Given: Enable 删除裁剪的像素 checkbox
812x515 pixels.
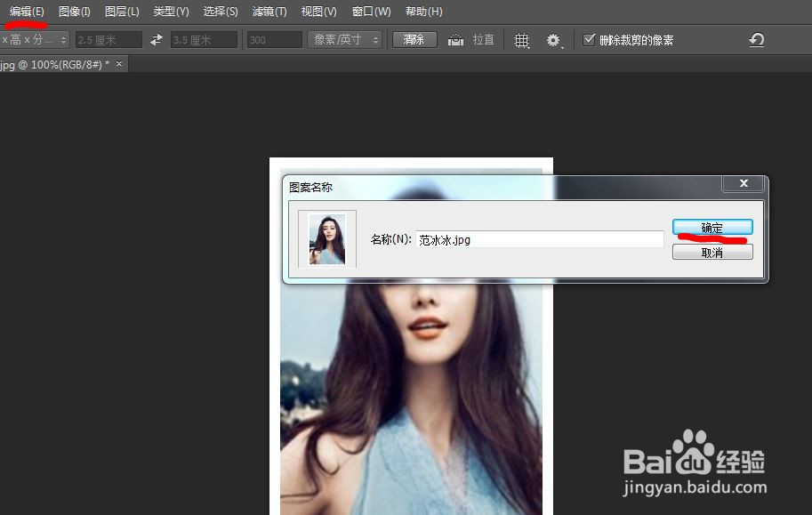Looking at the screenshot, I should point(590,39).
